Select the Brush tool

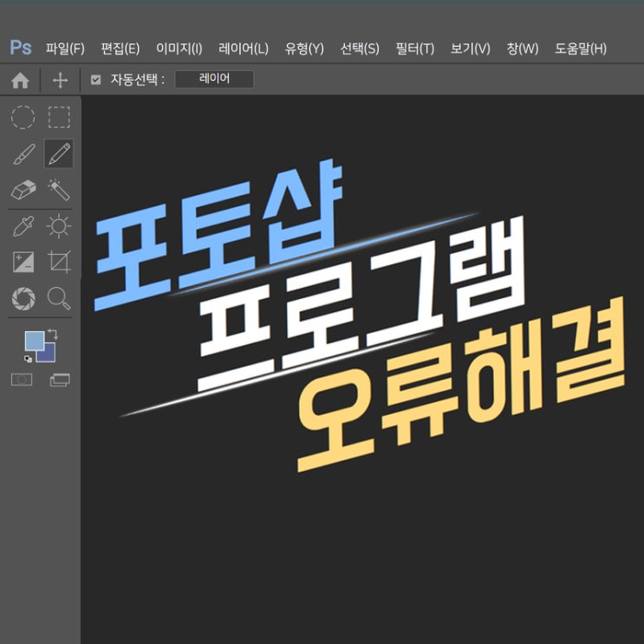pos(23,154)
